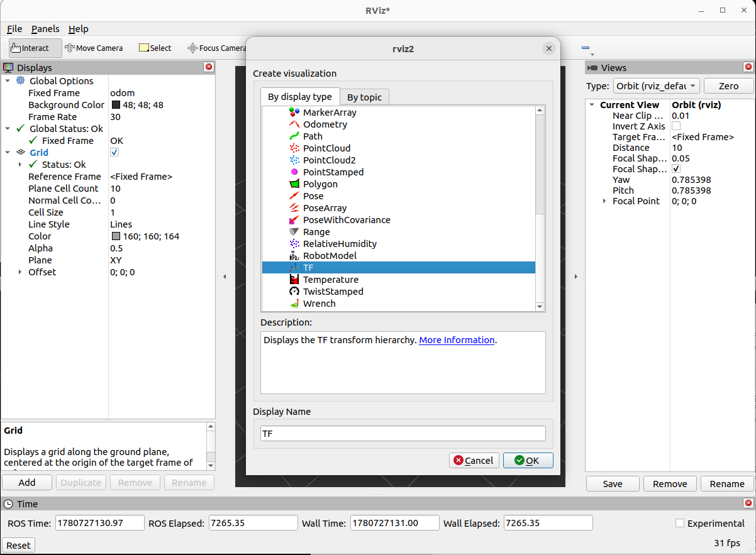This screenshot has height=555, width=756.
Task: Expand the Grid Status: Ok node
Action: coord(20,165)
